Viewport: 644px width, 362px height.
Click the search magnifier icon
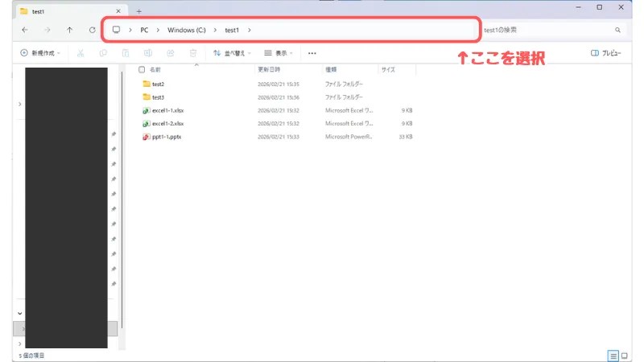pyautogui.click(x=617, y=30)
